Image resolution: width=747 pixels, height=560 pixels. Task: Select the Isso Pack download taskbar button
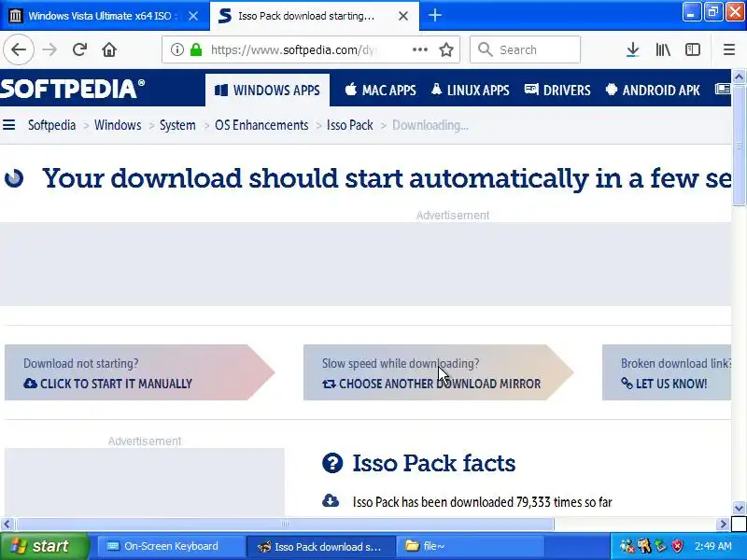pyautogui.click(x=320, y=546)
